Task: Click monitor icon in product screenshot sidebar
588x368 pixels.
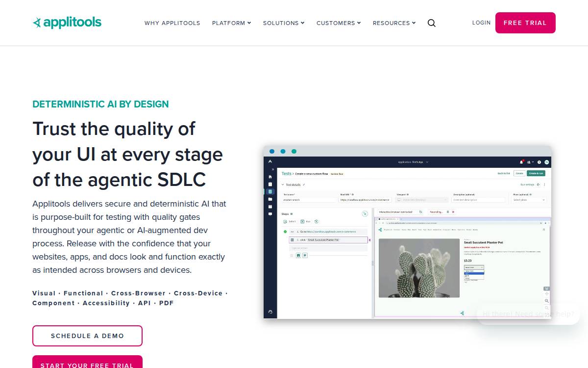Action: 270,214
